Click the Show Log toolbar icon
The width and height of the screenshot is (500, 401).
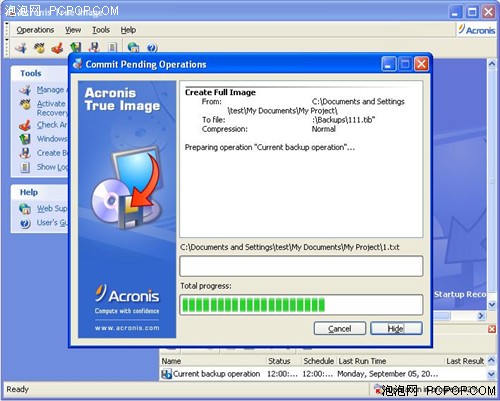coord(113,47)
